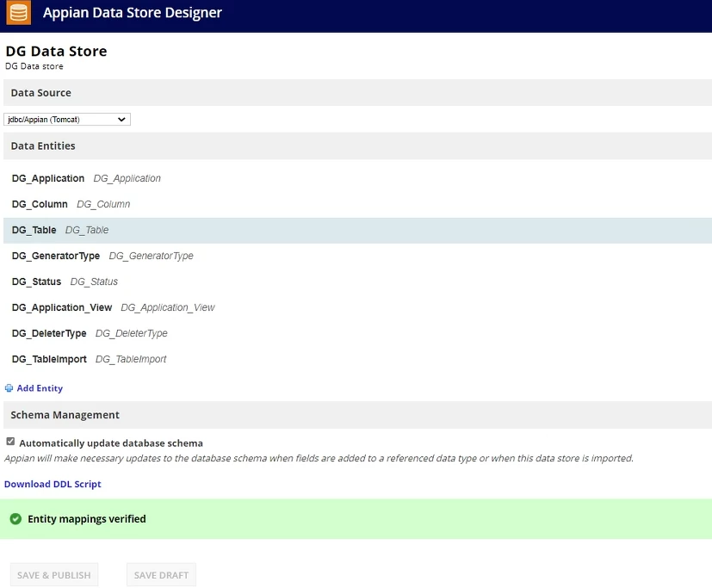Viewport: 712px width, 588px height.
Task: Toggle Automatically update database schema checkbox
Action: (10, 442)
